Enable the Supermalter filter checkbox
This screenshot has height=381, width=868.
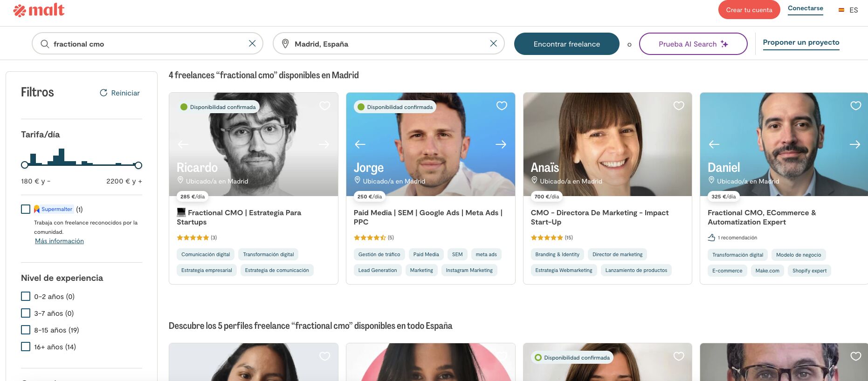click(x=26, y=209)
